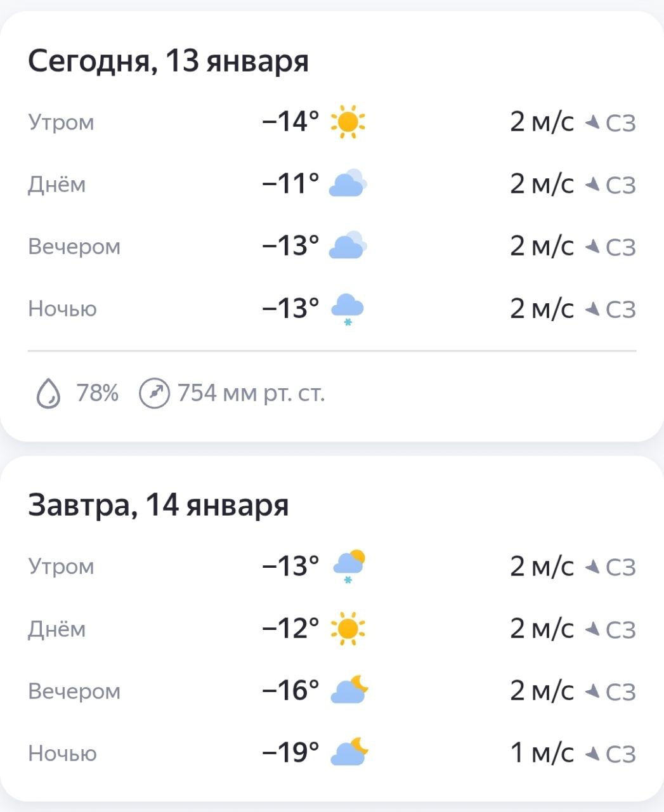Click the pressure gauge icon
Image resolution: width=664 pixels, height=812 pixels.
coord(154,394)
